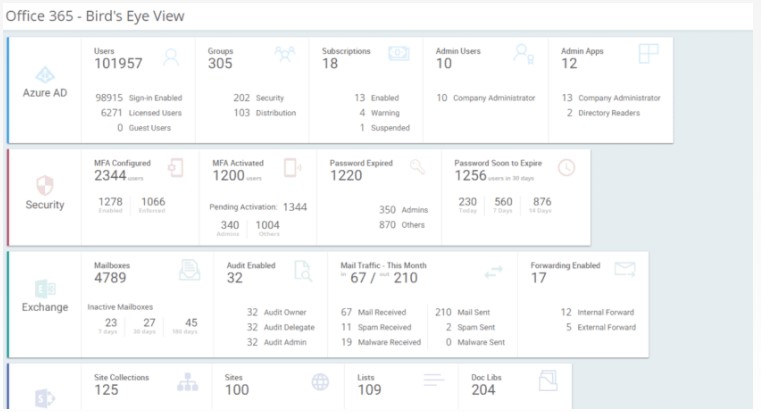The height and width of the screenshot is (412, 761).
Task: Click the Audit Enabled document-search icon
Action: (x=303, y=271)
